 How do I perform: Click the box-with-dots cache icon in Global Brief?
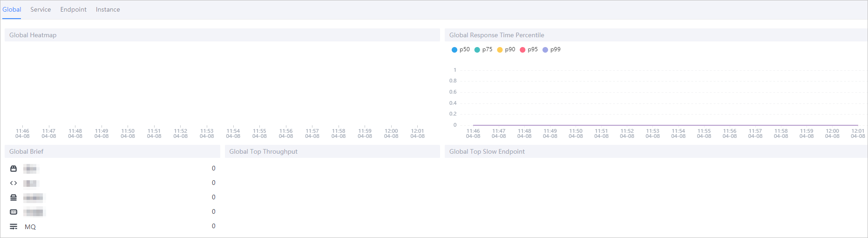coord(14,212)
